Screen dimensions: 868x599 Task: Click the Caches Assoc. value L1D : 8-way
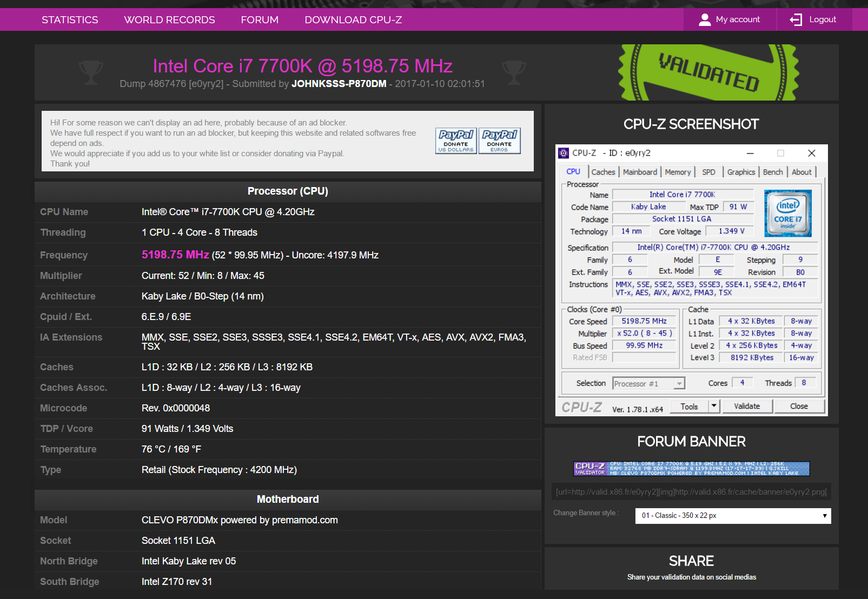click(x=221, y=388)
